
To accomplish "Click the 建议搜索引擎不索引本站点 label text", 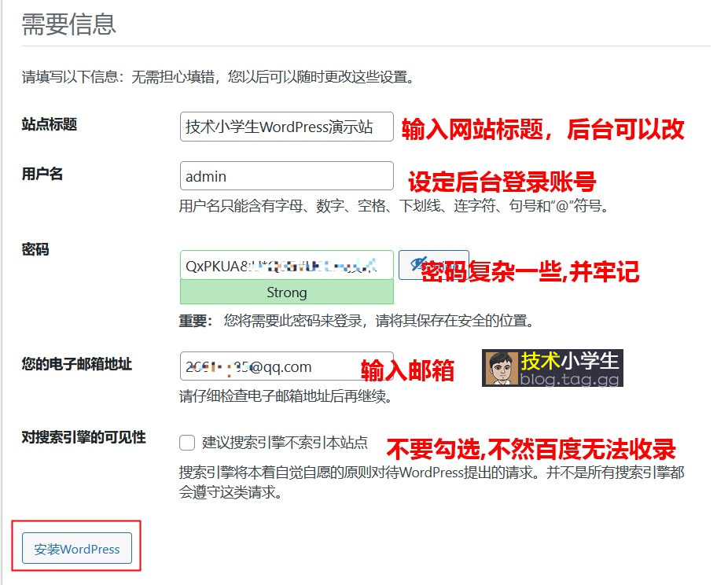I will pyautogui.click(x=285, y=443).
